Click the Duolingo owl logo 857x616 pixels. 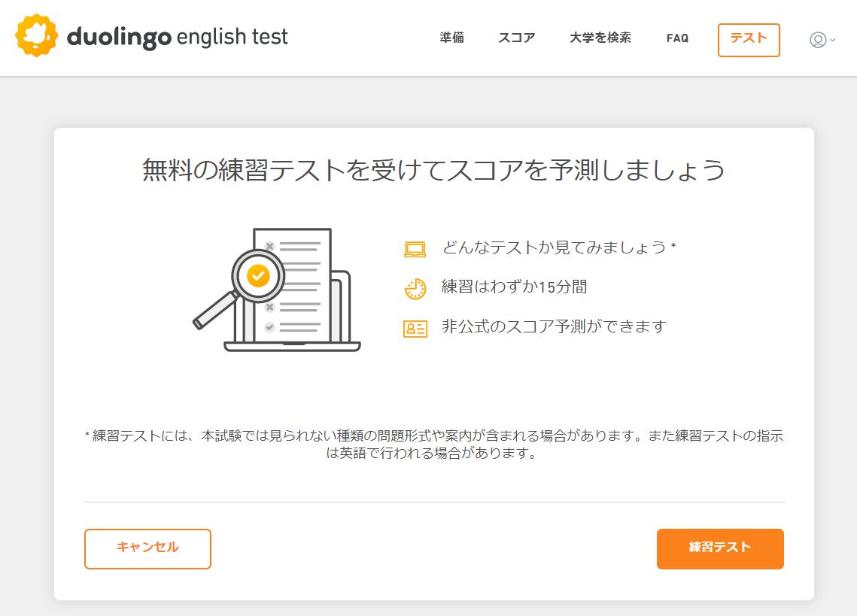35,35
